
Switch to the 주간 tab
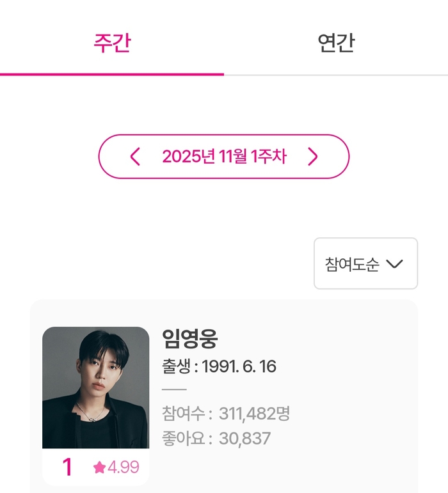click(112, 43)
